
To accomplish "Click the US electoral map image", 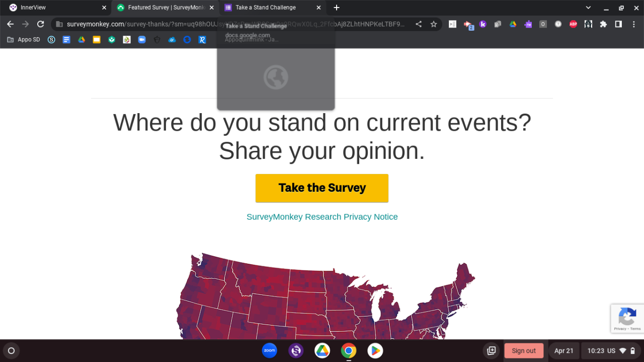I will tap(326, 296).
